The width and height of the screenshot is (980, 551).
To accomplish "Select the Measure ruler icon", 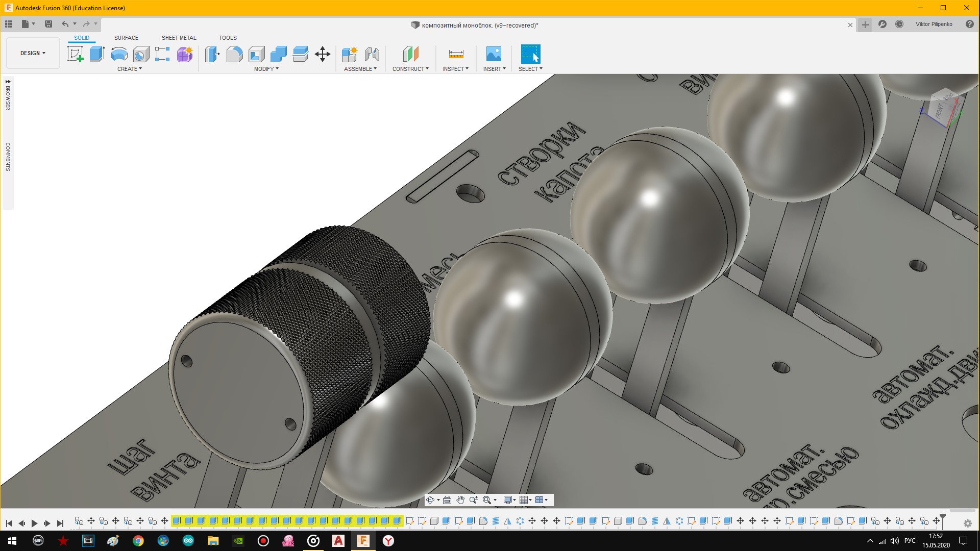I will pos(456,54).
